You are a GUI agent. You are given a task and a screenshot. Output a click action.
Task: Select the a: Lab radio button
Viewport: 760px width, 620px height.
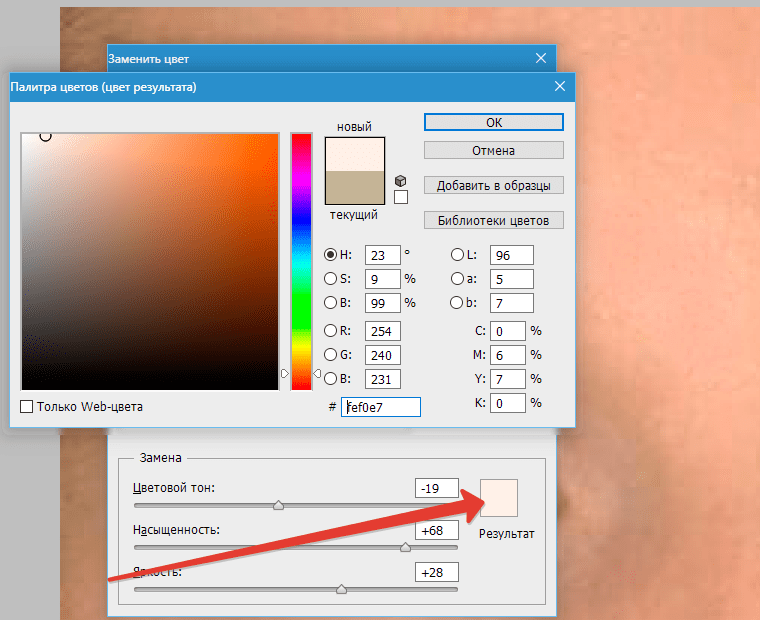(457, 278)
